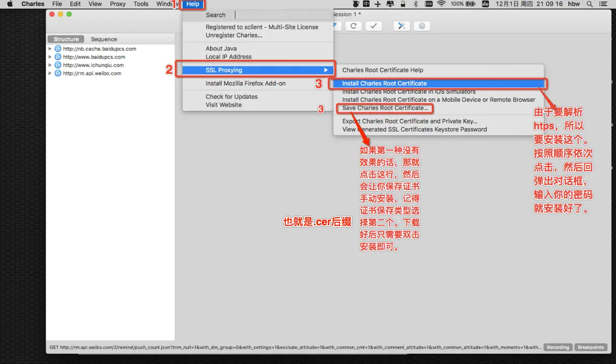Select http://rm.api.weibo.com row text
Screen dimensions: 616x364
92,73
